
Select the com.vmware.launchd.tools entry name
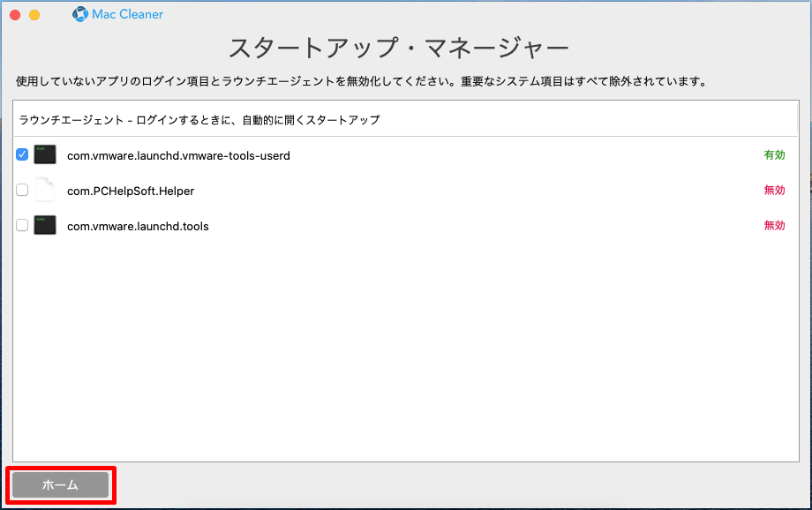(138, 226)
